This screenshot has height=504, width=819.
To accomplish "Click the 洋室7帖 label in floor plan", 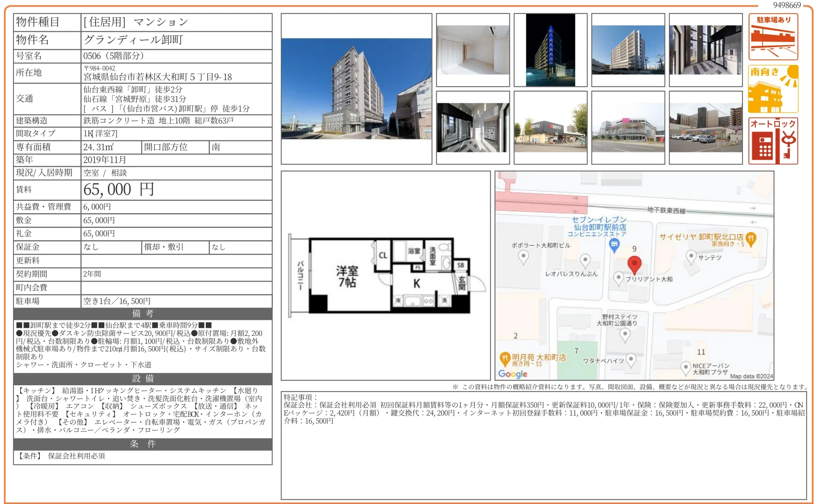I will click(347, 277).
